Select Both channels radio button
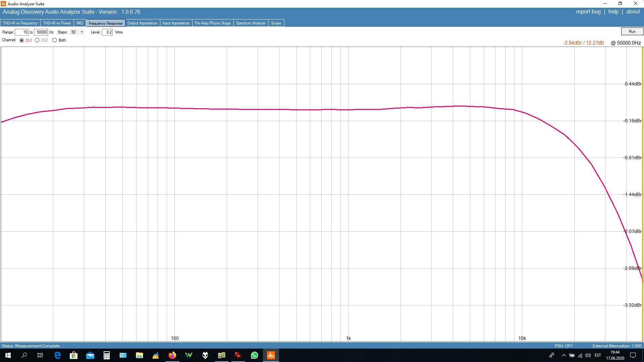The image size is (644, 362). pos(54,40)
